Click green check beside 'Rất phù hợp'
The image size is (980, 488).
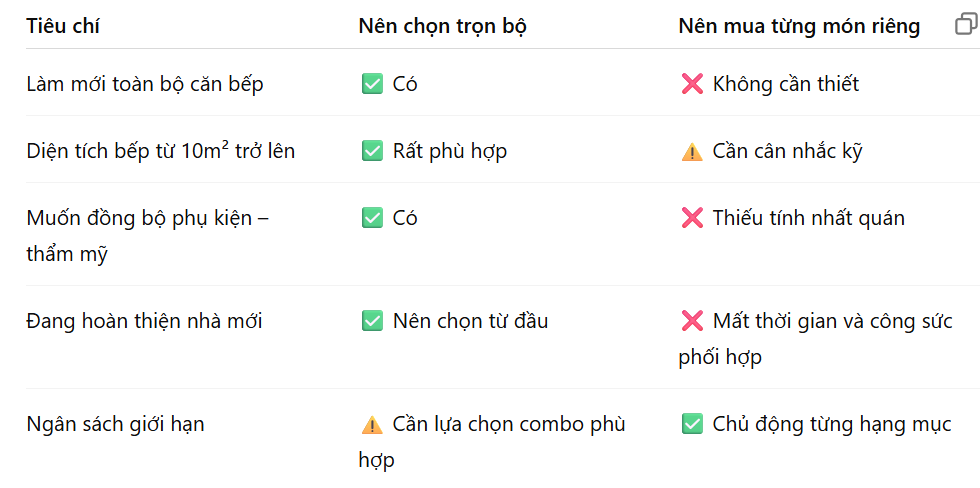tap(372, 151)
